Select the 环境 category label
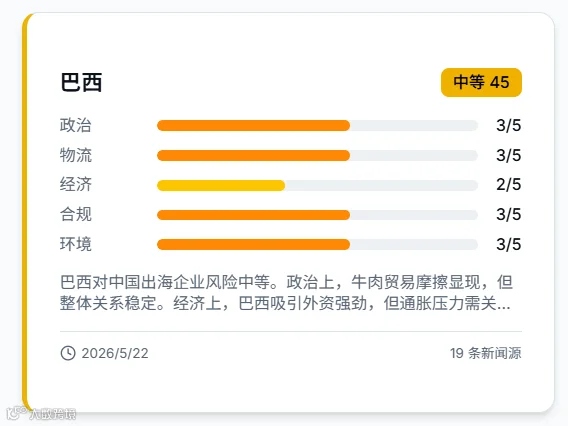The image size is (568, 426). [x=76, y=244]
